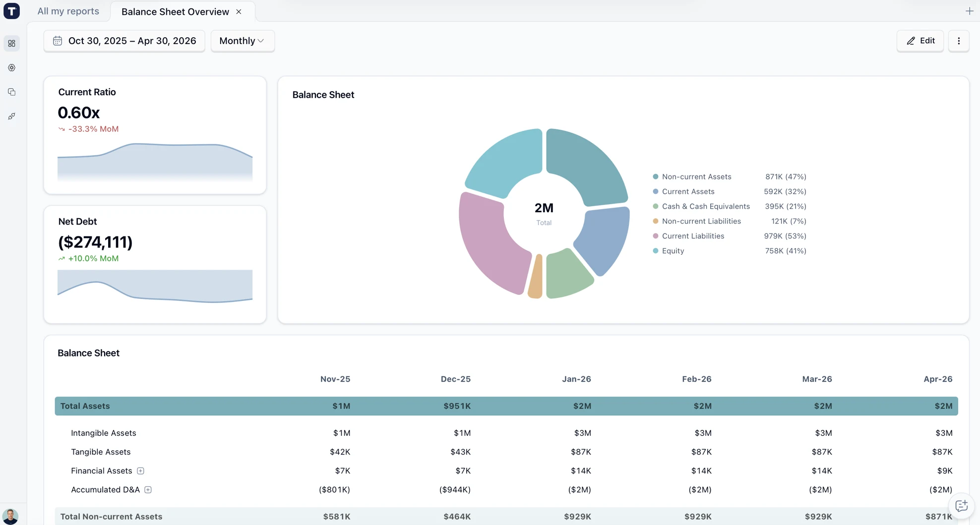Open the second sidebar circular icon
This screenshot has height=525, width=980.
click(11, 68)
